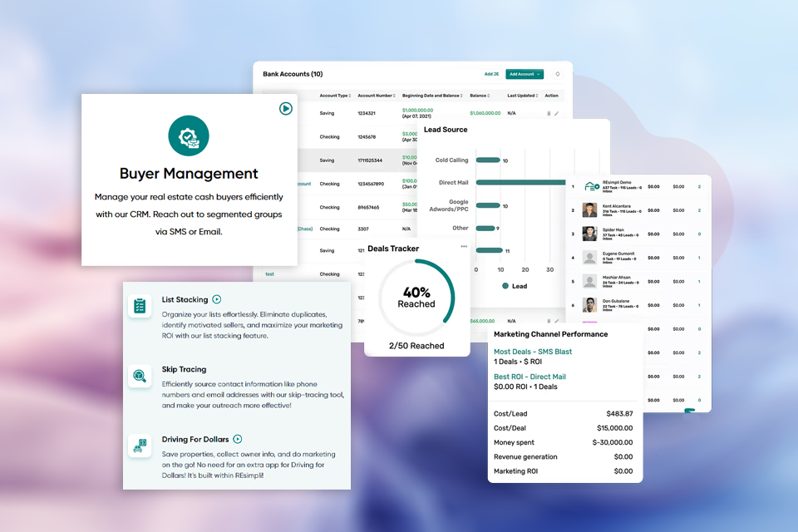Click the Cost/Lead value $483.87

pos(619,414)
